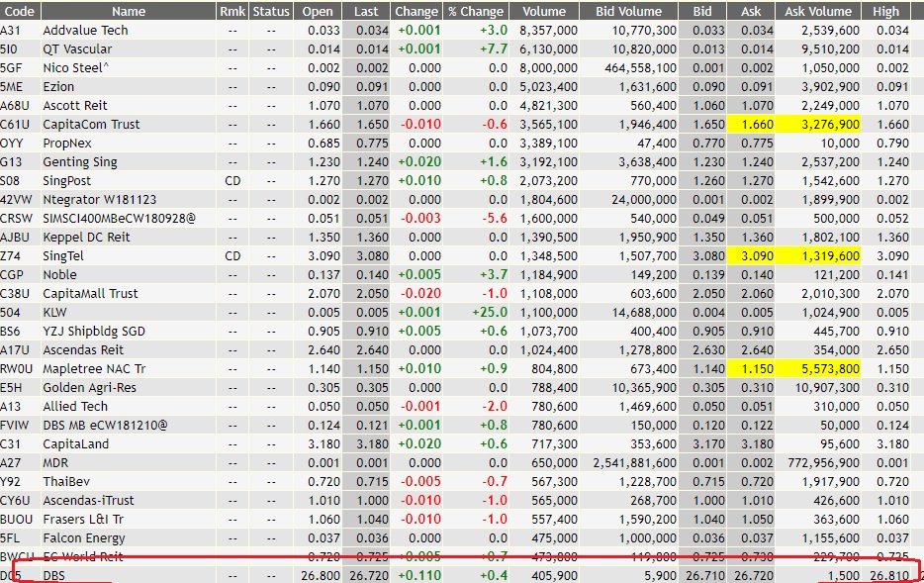Select the KLW stock name
Screen dimensions: 924x583
pyautogui.click(x=54, y=313)
